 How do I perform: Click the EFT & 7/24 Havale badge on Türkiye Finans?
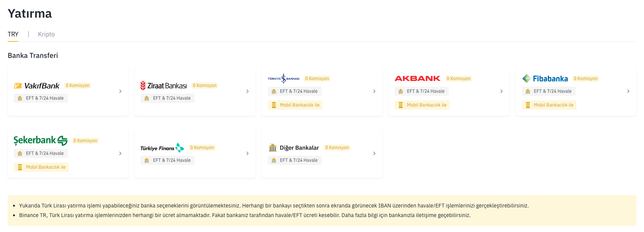(168, 160)
